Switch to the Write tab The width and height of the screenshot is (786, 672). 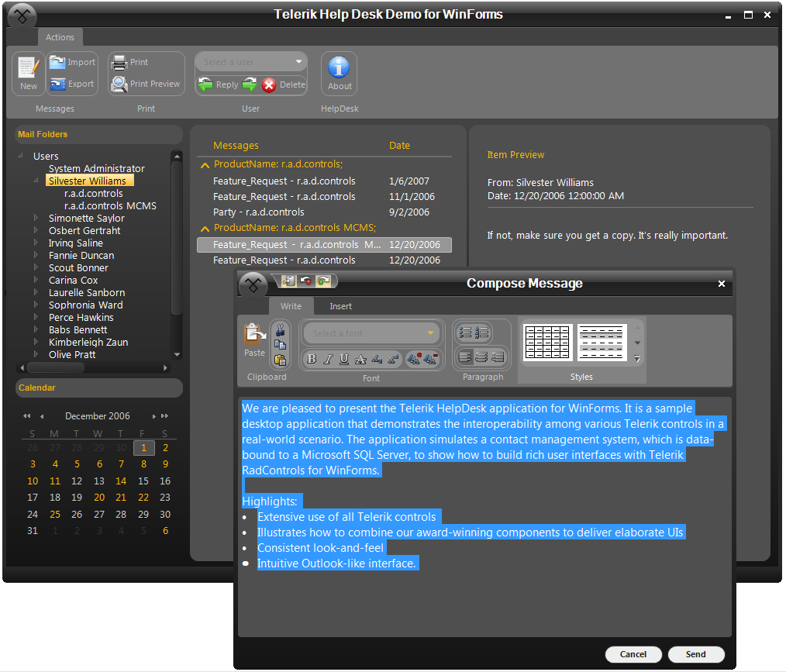291,306
